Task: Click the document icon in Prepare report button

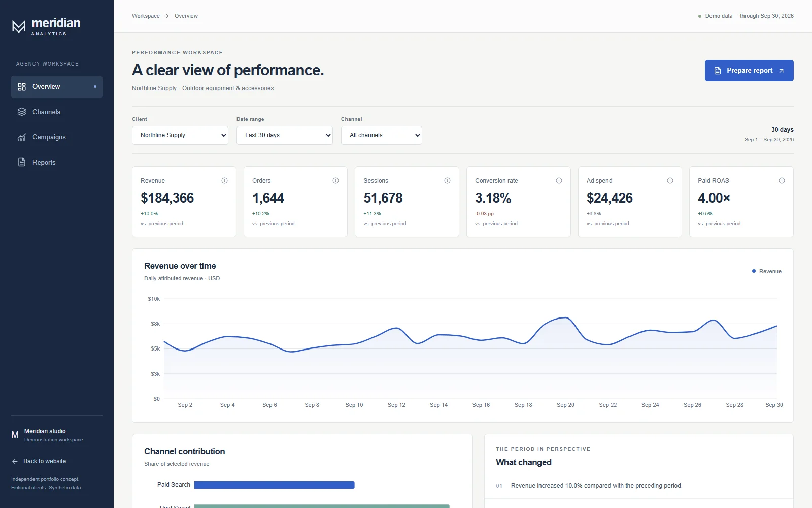Action: point(718,71)
